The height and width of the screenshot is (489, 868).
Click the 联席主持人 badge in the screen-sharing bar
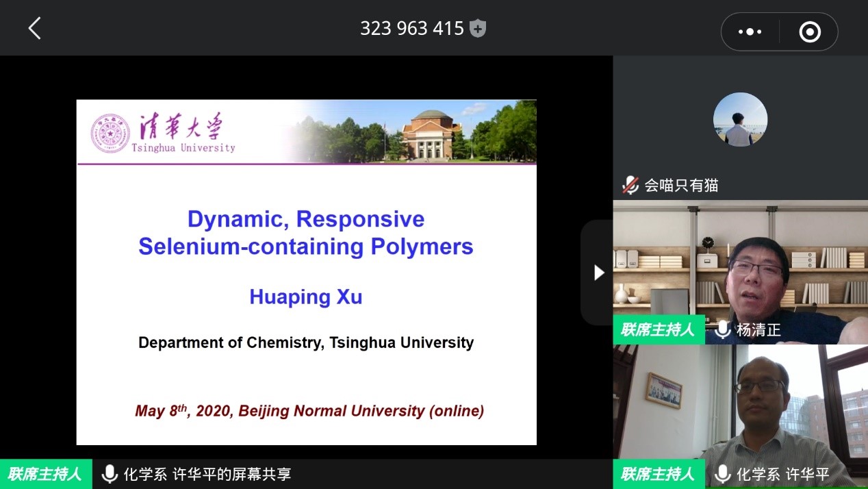(45, 474)
